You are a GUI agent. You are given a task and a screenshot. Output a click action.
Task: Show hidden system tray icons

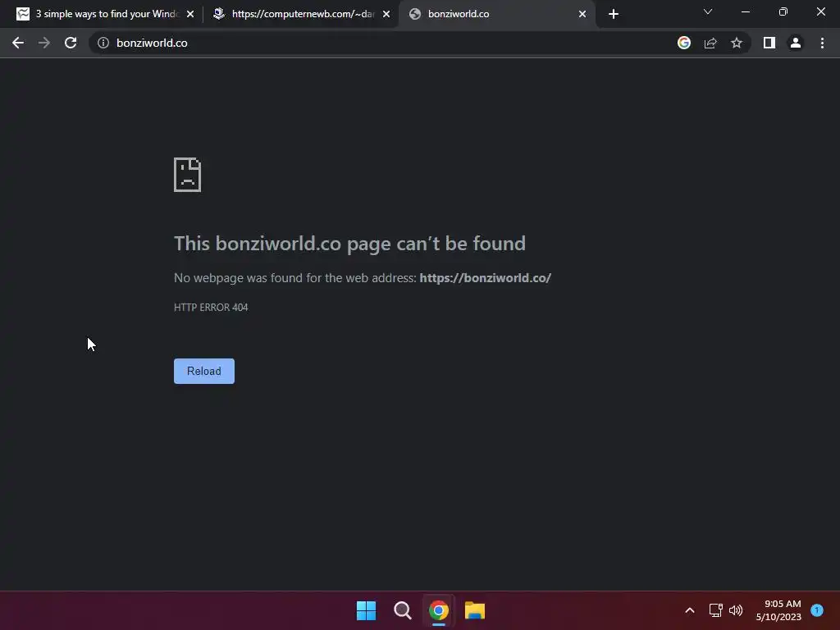pyautogui.click(x=690, y=610)
